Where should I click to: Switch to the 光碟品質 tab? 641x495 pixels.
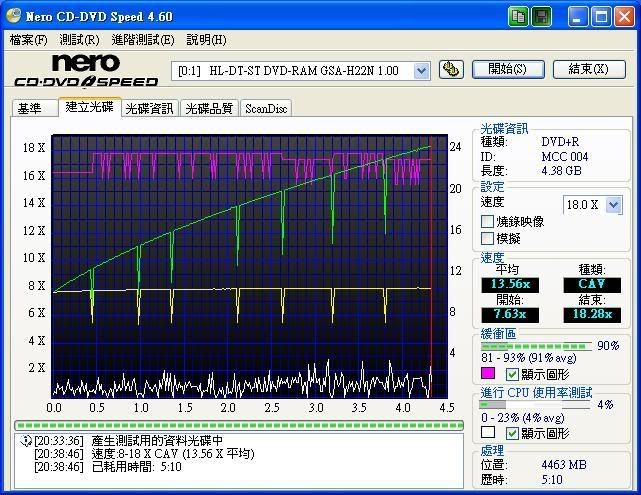point(209,108)
